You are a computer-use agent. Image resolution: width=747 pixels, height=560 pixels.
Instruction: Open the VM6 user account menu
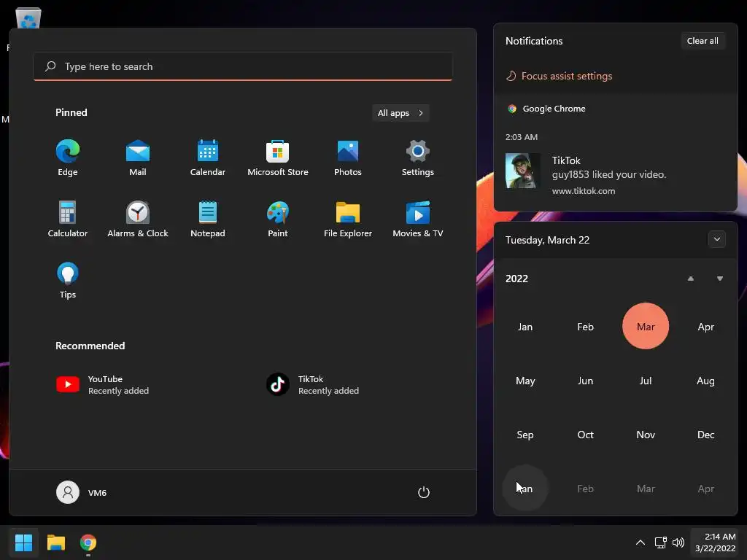click(82, 492)
